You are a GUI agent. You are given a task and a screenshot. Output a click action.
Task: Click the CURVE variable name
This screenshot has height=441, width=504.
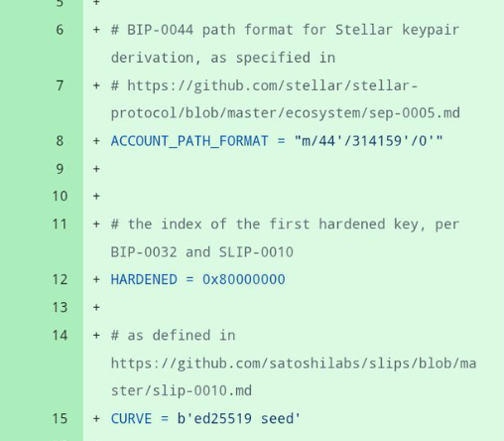131,418
